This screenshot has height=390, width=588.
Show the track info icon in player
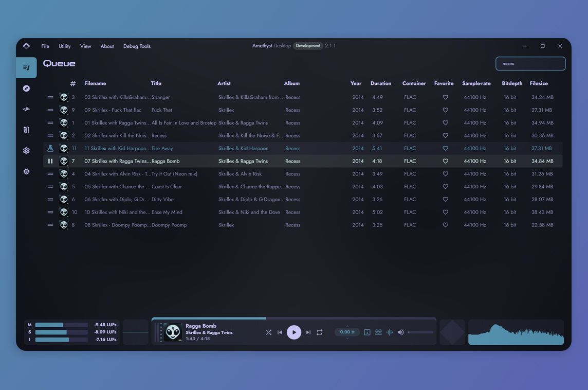pos(367,332)
